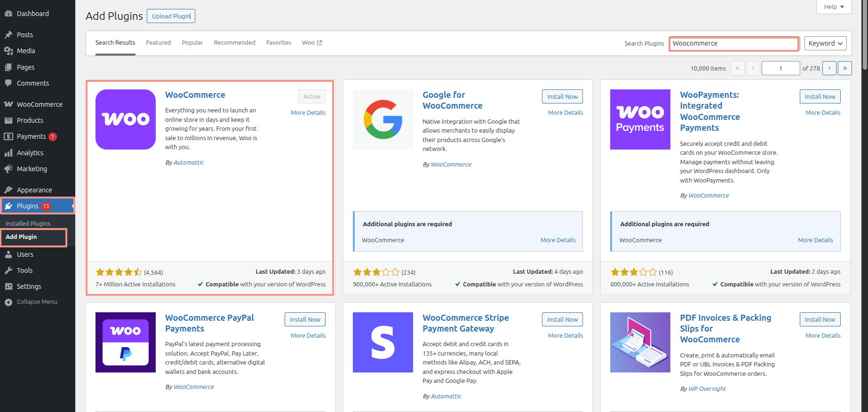The height and width of the screenshot is (412, 868).
Task: Open the Keyword search type dropdown
Action: point(825,43)
